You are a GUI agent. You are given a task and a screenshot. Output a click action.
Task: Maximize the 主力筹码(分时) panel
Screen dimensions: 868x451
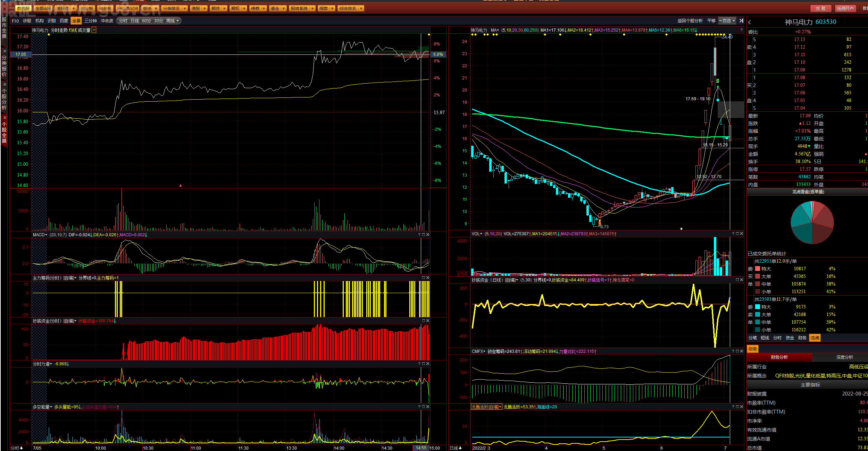424,278
